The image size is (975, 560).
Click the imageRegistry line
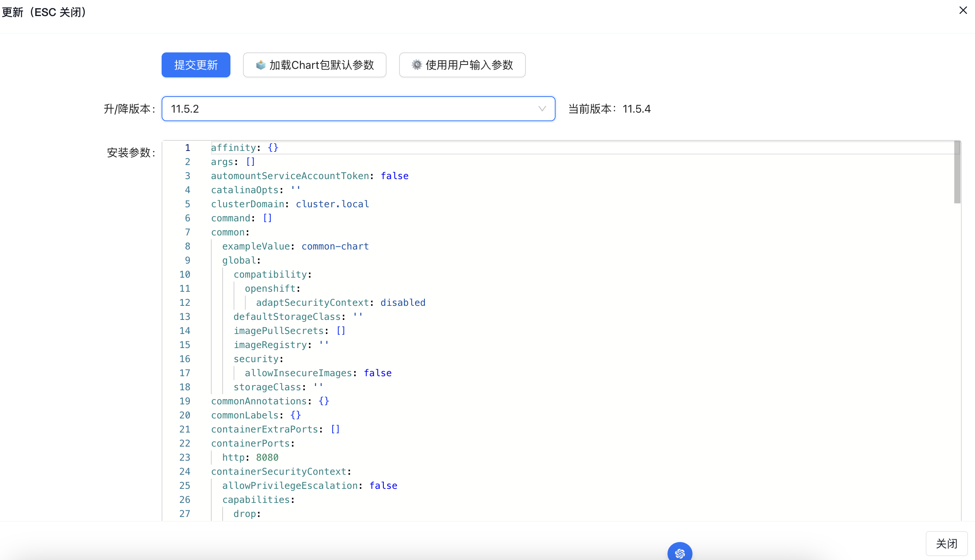(281, 345)
